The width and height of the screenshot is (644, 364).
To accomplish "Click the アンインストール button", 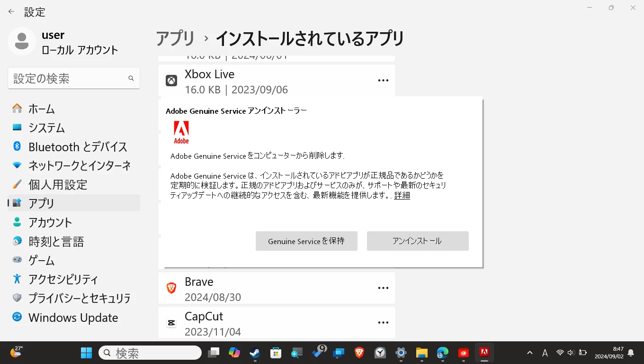I will point(418,241).
